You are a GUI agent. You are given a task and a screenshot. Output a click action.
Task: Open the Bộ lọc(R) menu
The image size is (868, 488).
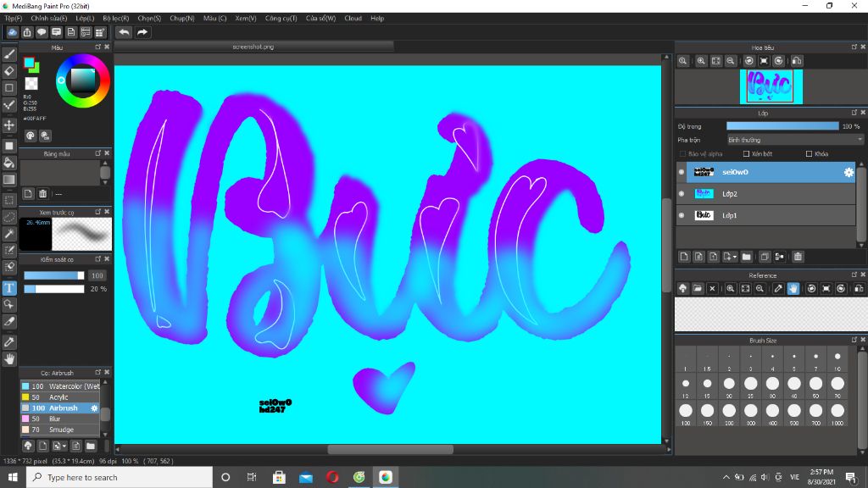pyautogui.click(x=115, y=19)
